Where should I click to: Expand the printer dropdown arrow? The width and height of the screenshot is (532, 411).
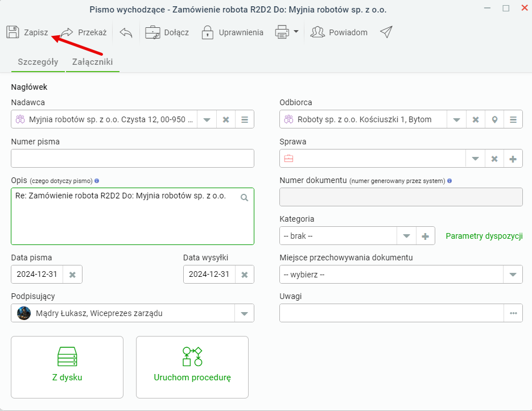(296, 31)
